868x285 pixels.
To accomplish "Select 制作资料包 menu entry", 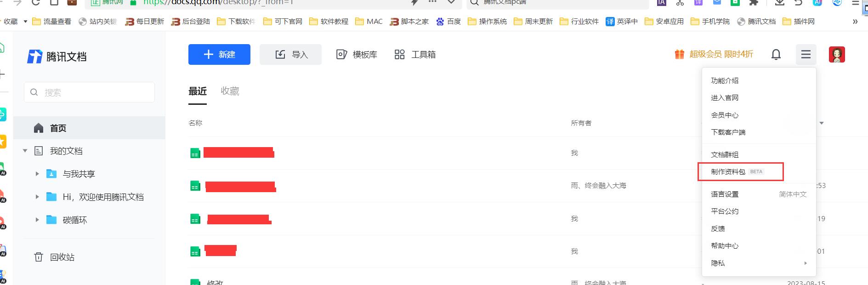I will coord(728,171).
